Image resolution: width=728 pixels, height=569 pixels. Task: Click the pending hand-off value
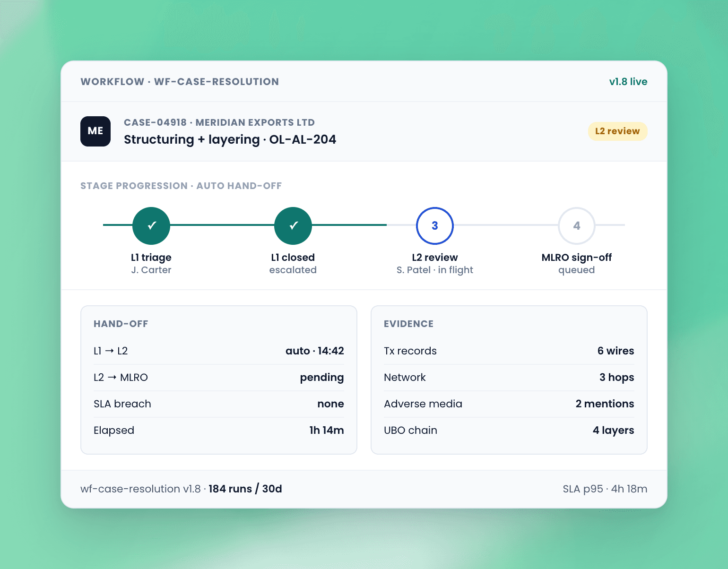click(x=322, y=378)
